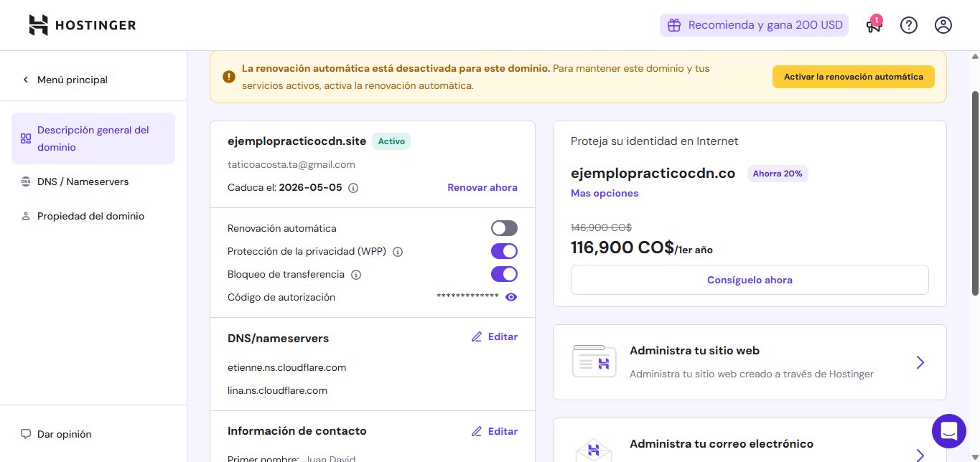Screen dimensions: 980x462
Task: Click the 116,900 CO$ price
Action: [x=622, y=247]
